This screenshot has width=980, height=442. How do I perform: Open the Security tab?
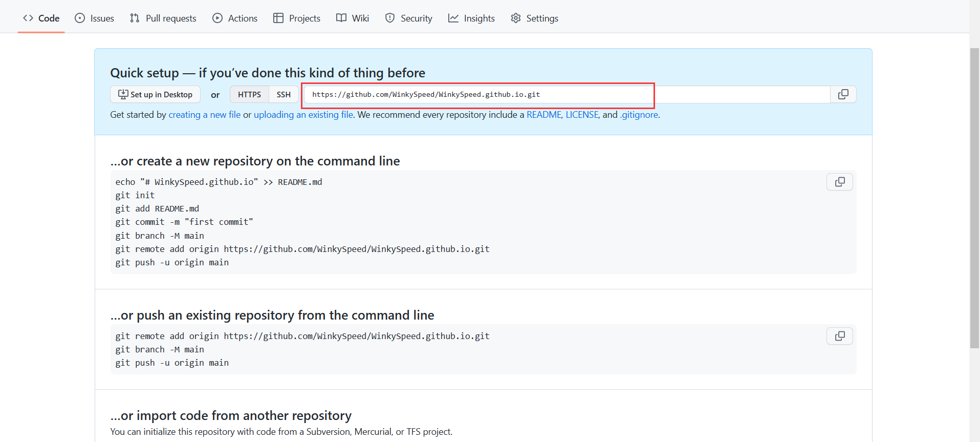coord(409,18)
